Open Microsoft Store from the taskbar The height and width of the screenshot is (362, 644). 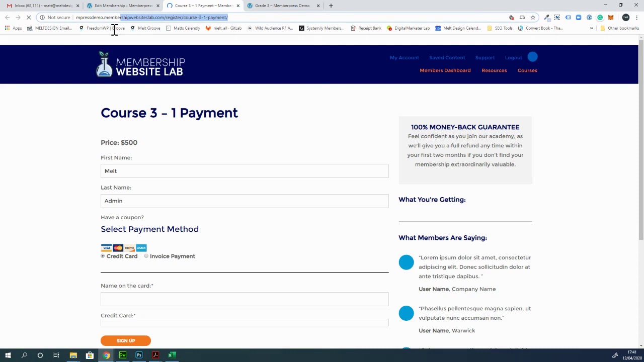[x=90, y=355]
